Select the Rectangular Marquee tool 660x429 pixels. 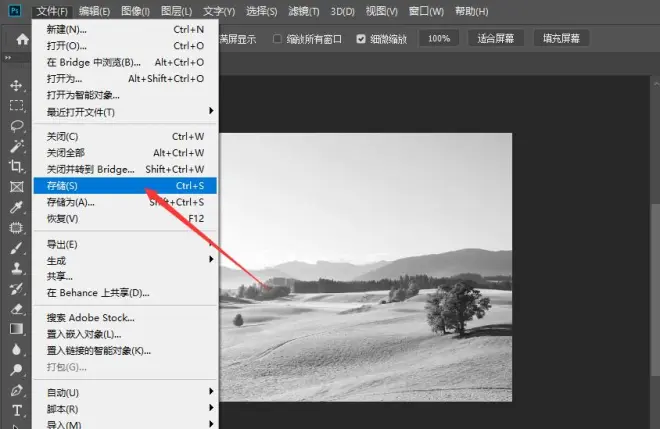[16, 105]
